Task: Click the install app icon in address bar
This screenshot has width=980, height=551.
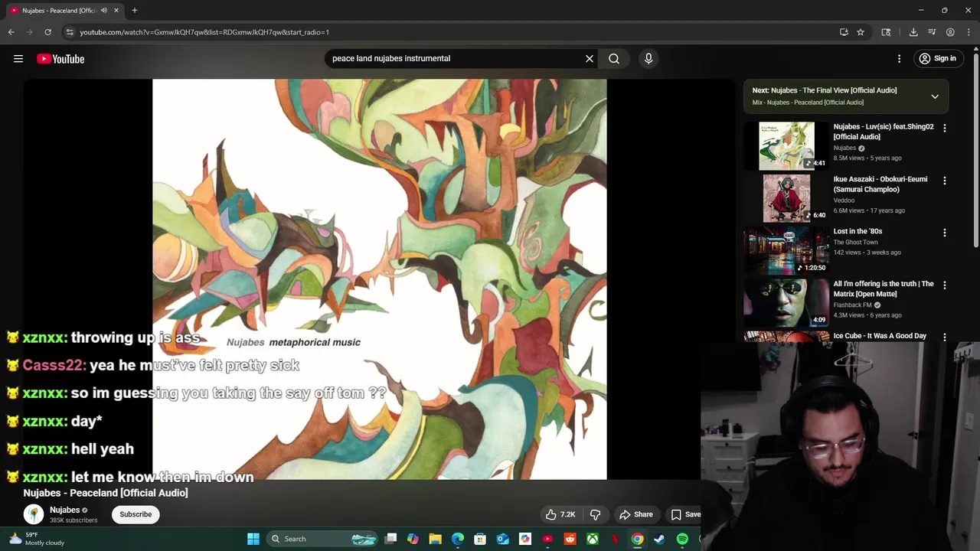Action: coord(844,32)
